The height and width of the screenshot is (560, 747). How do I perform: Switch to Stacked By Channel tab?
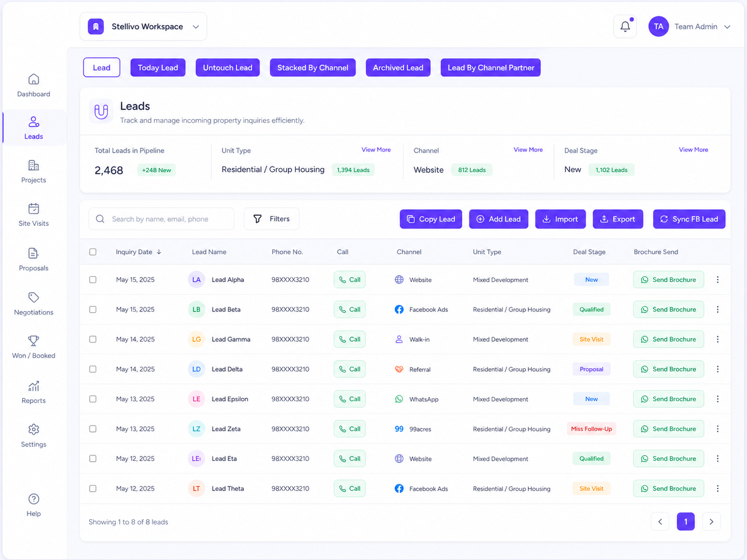[x=313, y=68]
